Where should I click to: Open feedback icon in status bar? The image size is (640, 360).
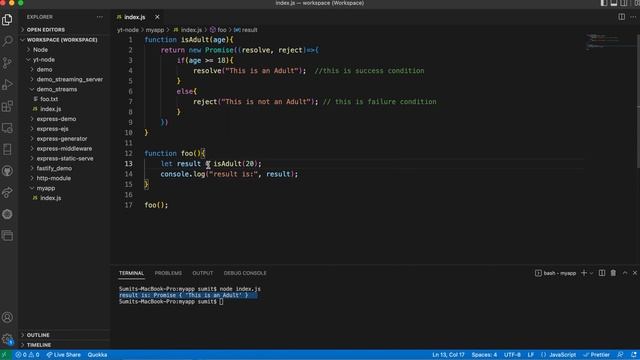tap(620, 355)
